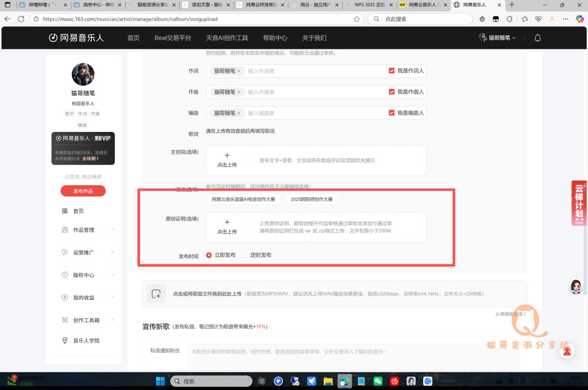Uncheck the 我是作曲人 checkbox

click(392, 91)
